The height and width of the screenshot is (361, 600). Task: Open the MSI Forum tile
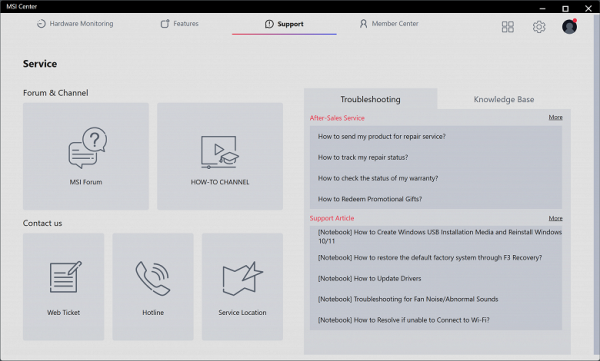pos(86,156)
